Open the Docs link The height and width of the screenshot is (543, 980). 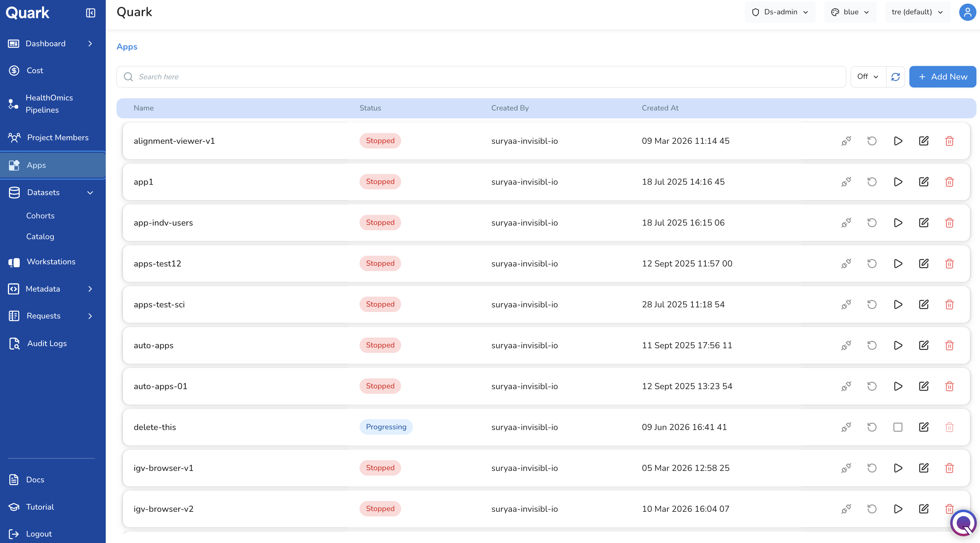35,480
